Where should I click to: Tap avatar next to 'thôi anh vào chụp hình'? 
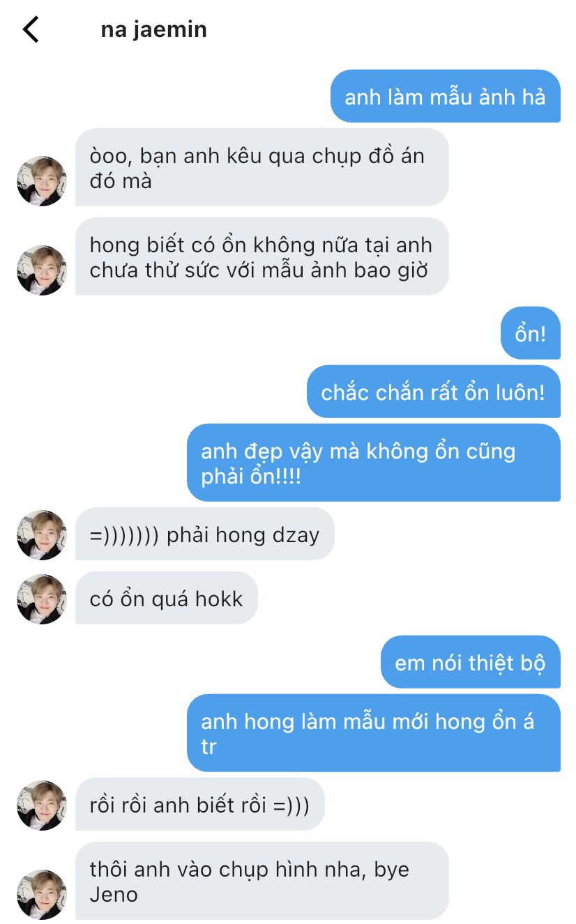tap(42, 895)
